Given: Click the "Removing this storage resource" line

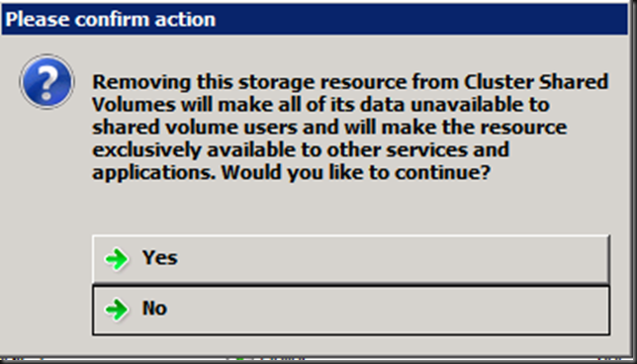Looking at the screenshot, I should [x=350, y=82].
